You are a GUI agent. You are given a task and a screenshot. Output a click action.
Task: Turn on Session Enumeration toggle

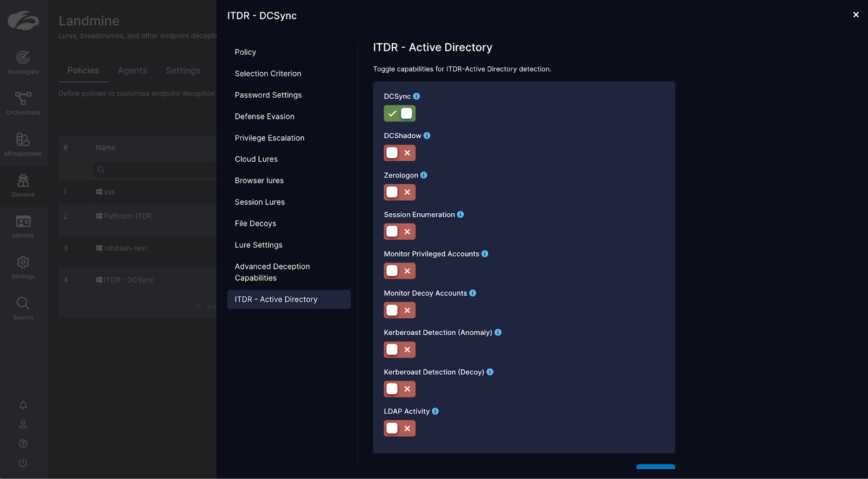[399, 232]
